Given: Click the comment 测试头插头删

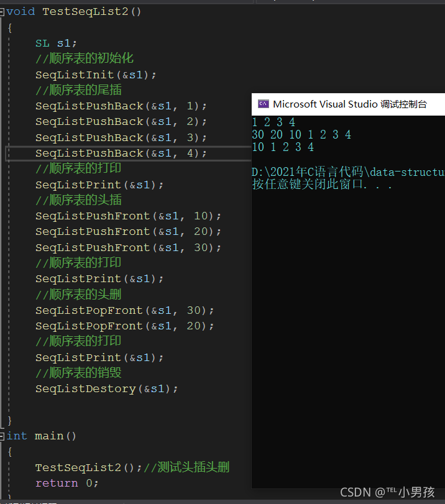Looking at the screenshot, I should point(186,467).
